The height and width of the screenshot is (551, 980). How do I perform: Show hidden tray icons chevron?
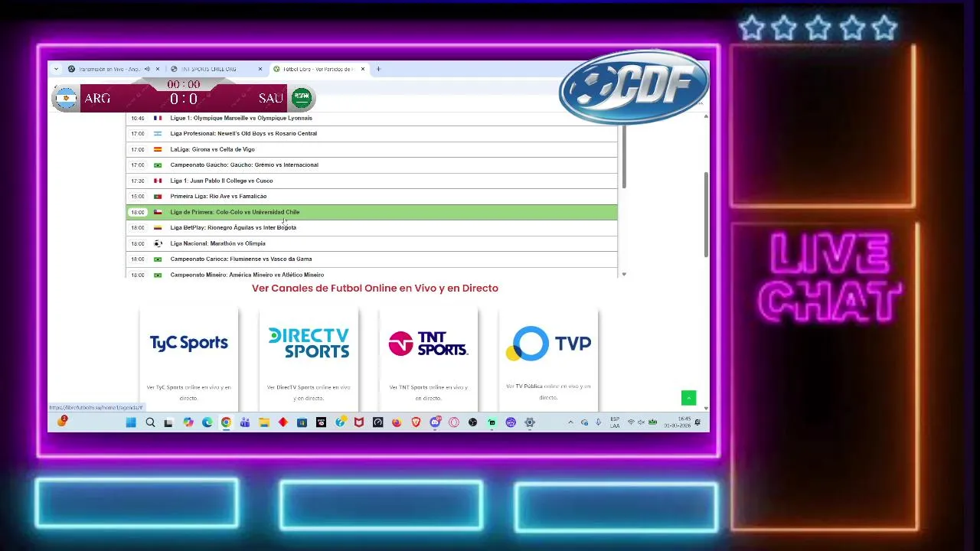[570, 422]
